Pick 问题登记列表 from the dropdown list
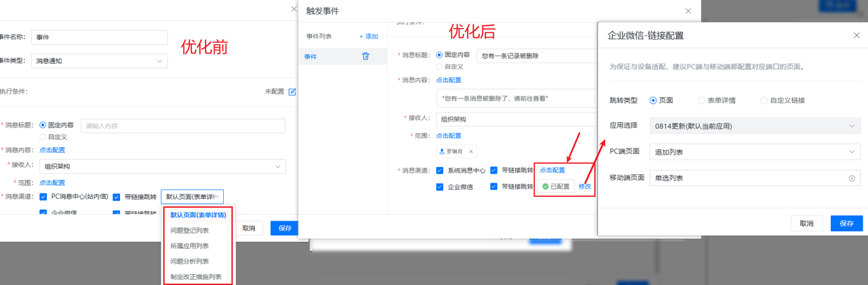The image size is (868, 285). coord(190,231)
